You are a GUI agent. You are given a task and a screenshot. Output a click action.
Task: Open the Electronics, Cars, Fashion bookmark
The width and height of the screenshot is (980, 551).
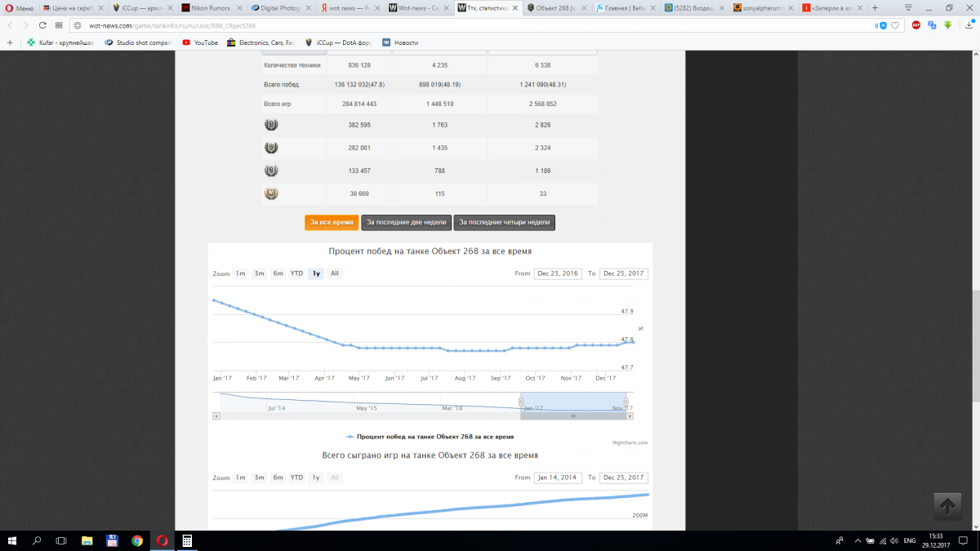pyautogui.click(x=261, y=42)
